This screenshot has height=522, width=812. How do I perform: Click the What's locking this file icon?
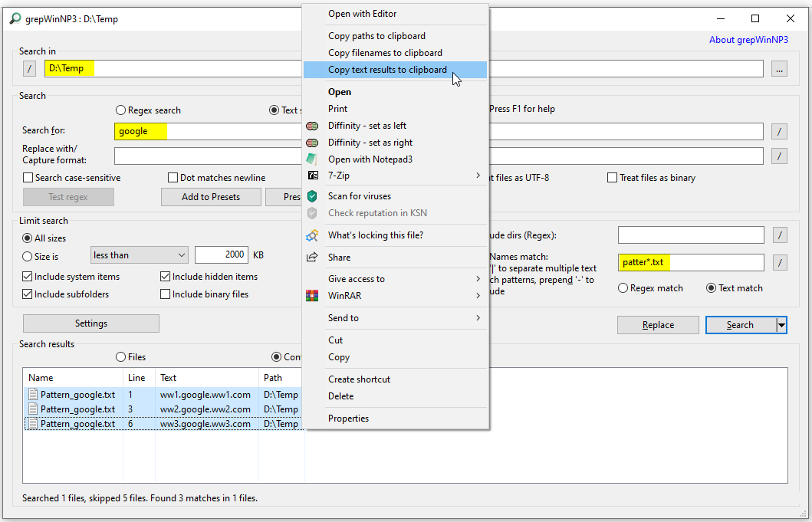(x=312, y=235)
